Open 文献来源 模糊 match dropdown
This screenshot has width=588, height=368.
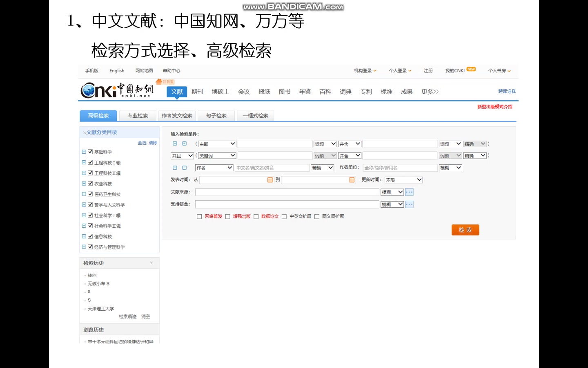point(392,192)
